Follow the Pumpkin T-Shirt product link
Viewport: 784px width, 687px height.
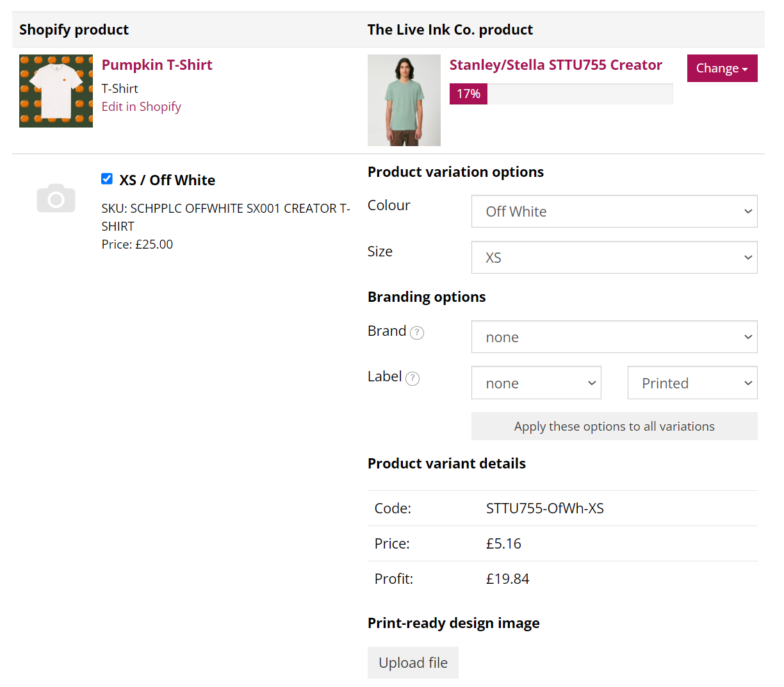157,65
